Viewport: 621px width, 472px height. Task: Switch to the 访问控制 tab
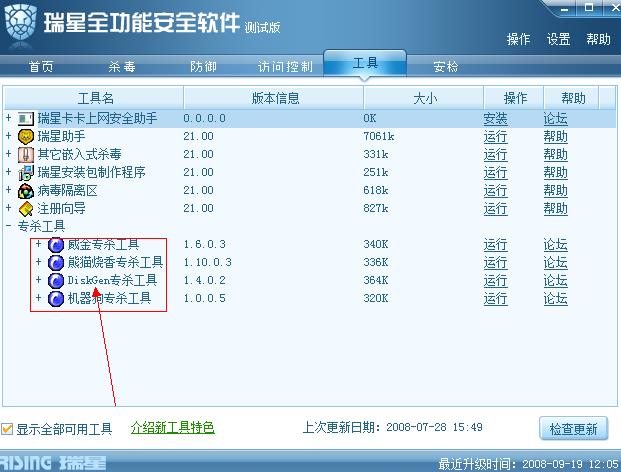[x=285, y=66]
